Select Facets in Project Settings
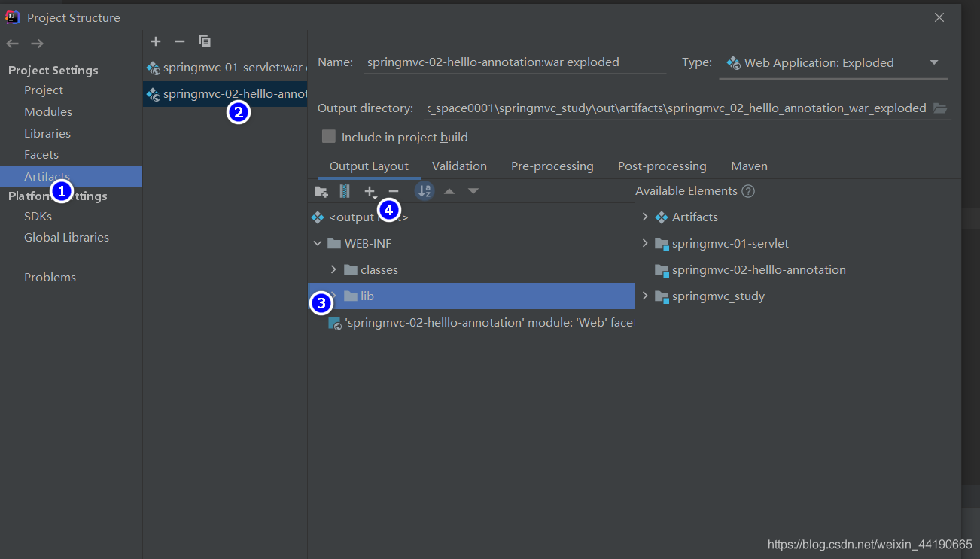This screenshot has height=559, width=980. point(41,155)
